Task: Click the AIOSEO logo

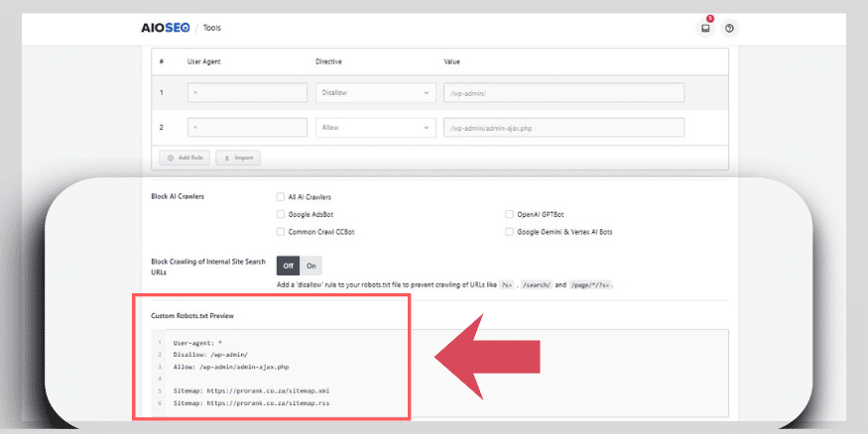Action: [x=164, y=28]
